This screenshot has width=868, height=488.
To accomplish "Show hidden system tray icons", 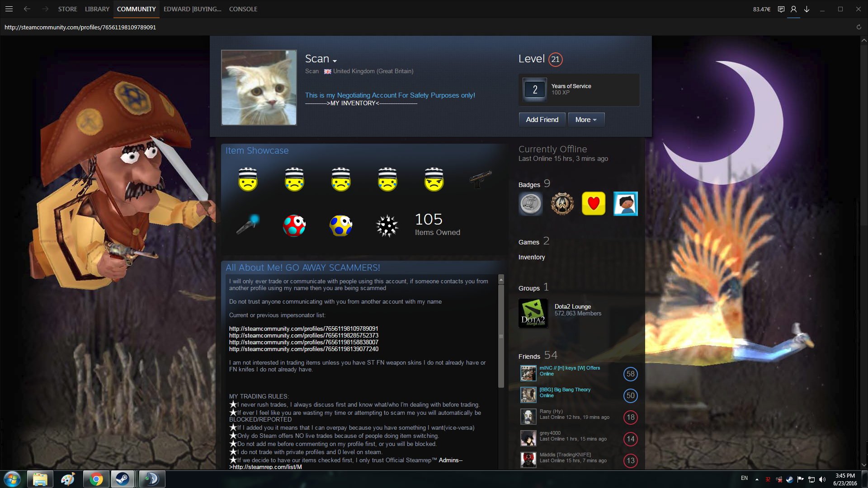I will [x=757, y=479].
